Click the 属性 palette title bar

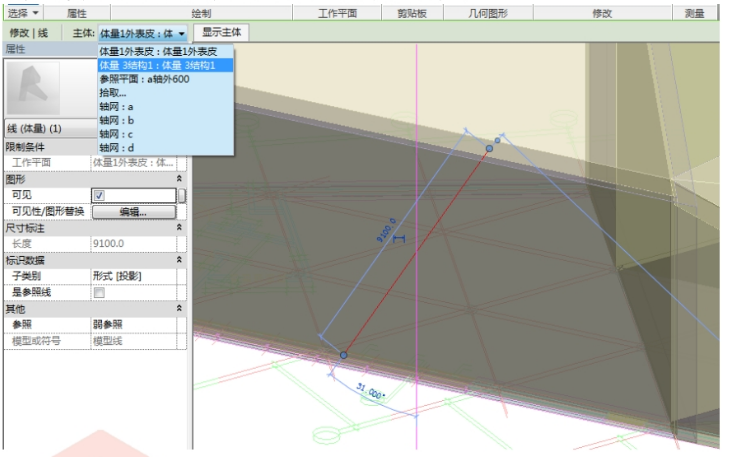(50, 49)
